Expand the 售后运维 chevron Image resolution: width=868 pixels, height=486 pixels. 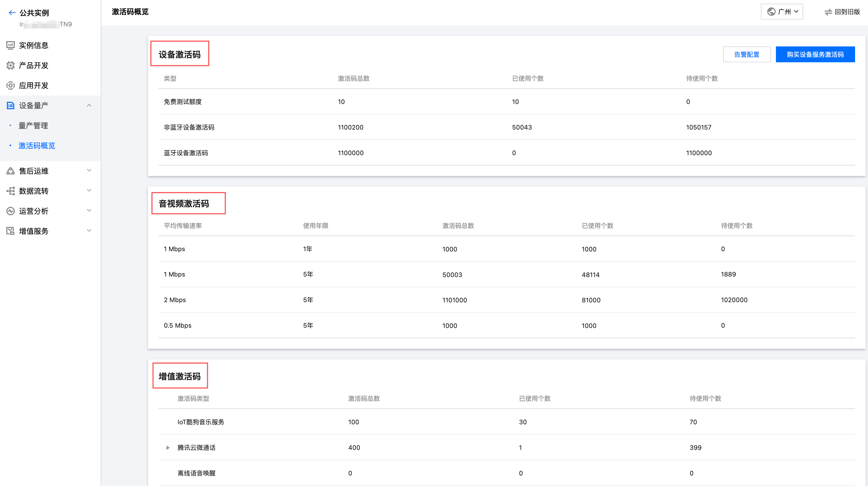point(89,170)
